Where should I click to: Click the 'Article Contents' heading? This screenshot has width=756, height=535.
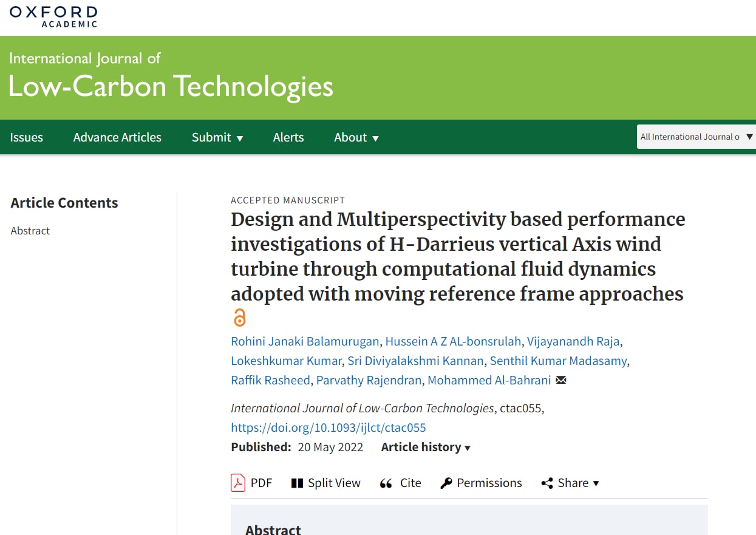[x=64, y=203]
